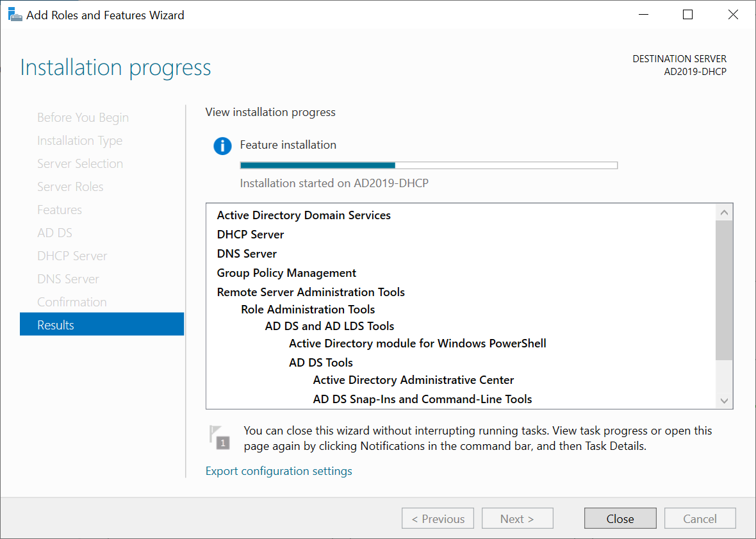Click the Add Roles Wizard toolbox icon

[14, 13]
